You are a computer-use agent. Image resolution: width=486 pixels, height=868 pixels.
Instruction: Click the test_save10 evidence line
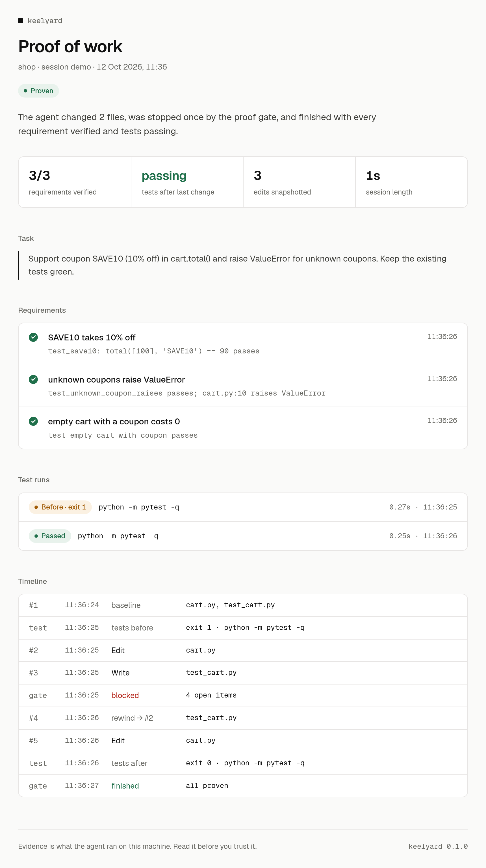154,351
